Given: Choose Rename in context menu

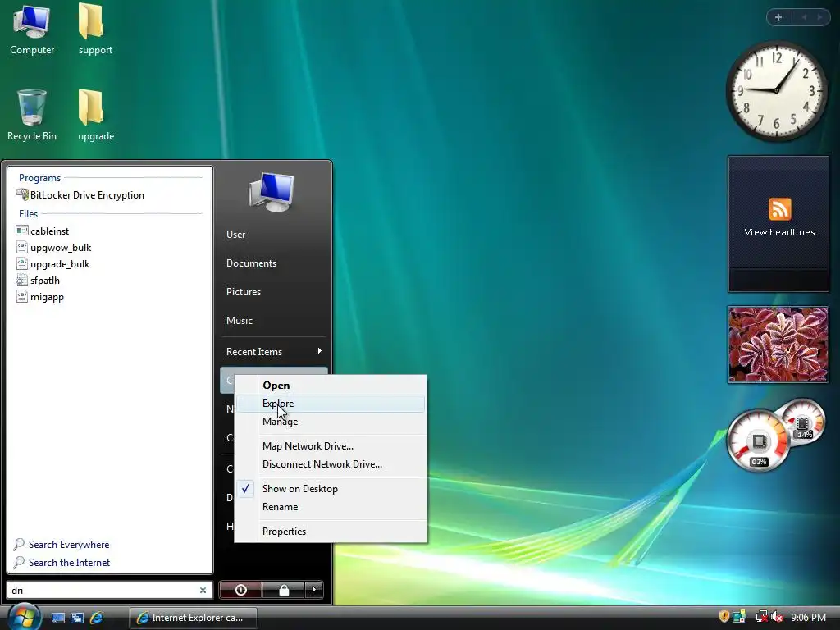Looking at the screenshot, I should tap(331, 507).
